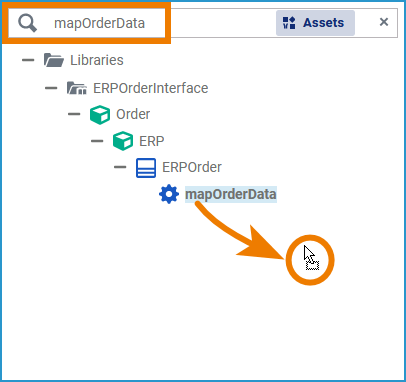Toggle the Assets filter button

pos(315,23)
